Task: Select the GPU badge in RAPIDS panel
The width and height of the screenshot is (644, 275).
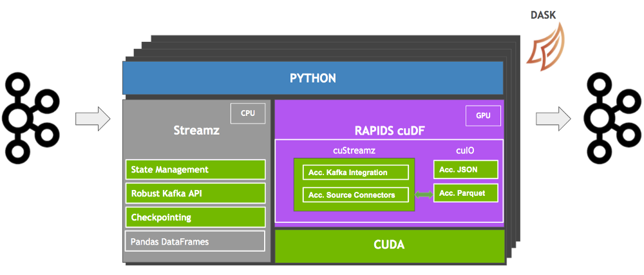Action: coord(483,117)
